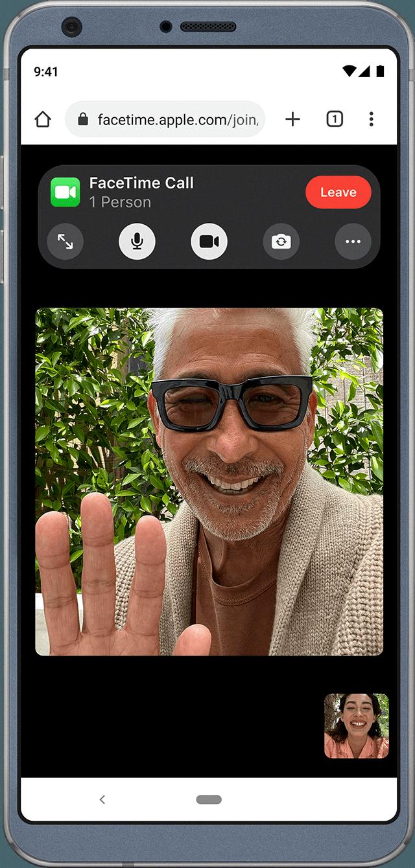Viewport: 415px width, 868px height.
Task: Click the facetime.apple.com address bar
Action: (x=165, y=119)
